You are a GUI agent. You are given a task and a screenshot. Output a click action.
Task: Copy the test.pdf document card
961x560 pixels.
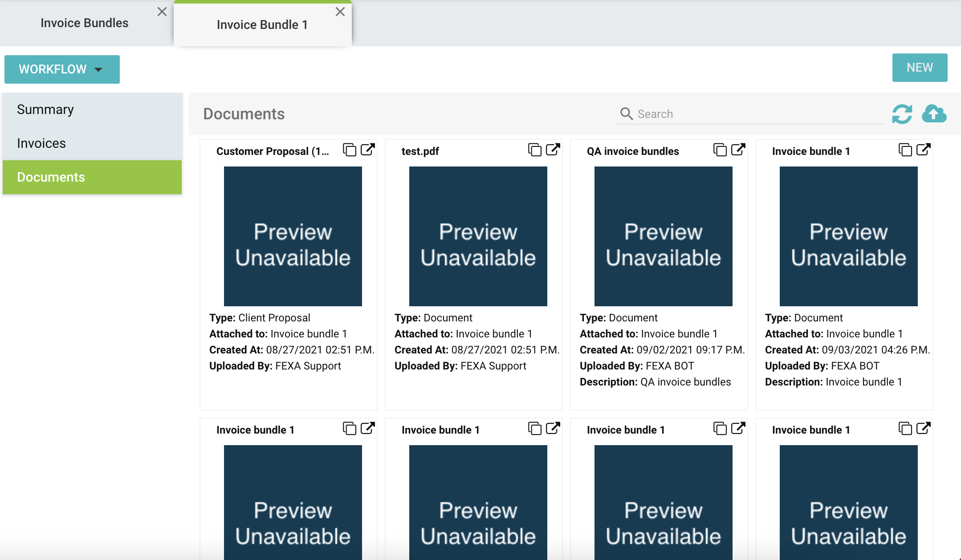[x=534, y=150]
